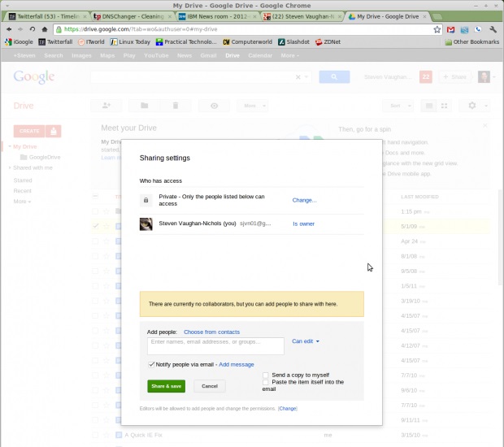The image size is (504, 447).
Task: Open Calendar from the Google bar
Action: [x=260, y=55]
